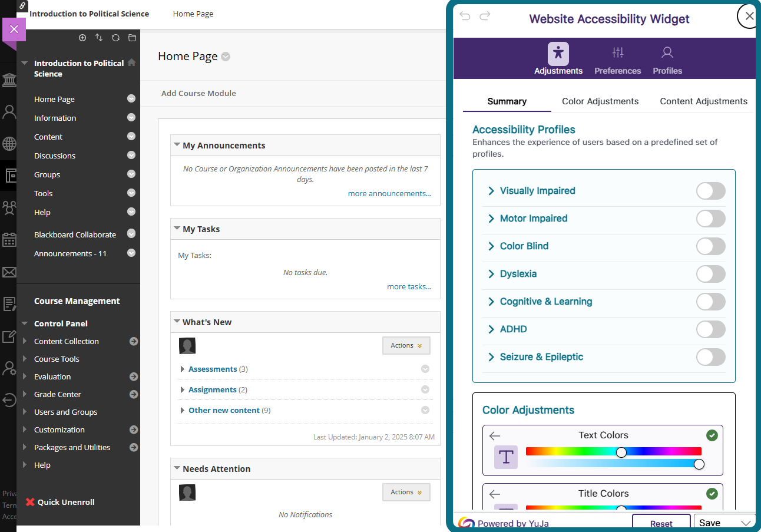Open the Save dropdown in widget footer
Viewport: 761px width, 532px height.
click(724, 523)
